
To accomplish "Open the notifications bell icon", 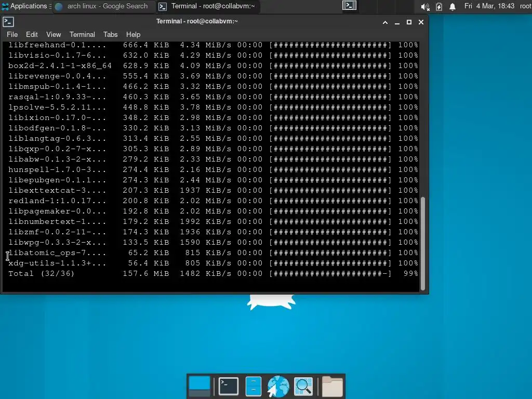I will point(453,6).
